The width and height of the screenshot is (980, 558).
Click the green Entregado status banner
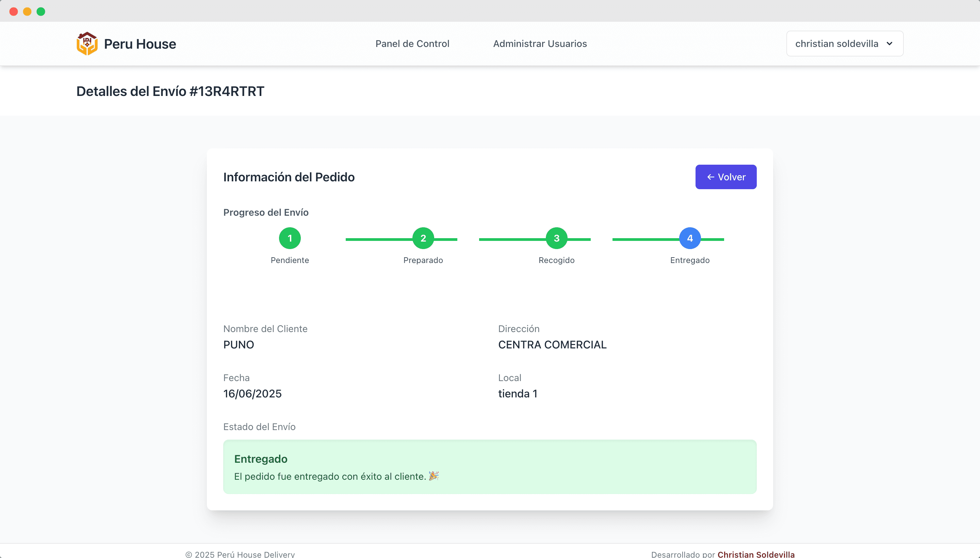(489, 467)
